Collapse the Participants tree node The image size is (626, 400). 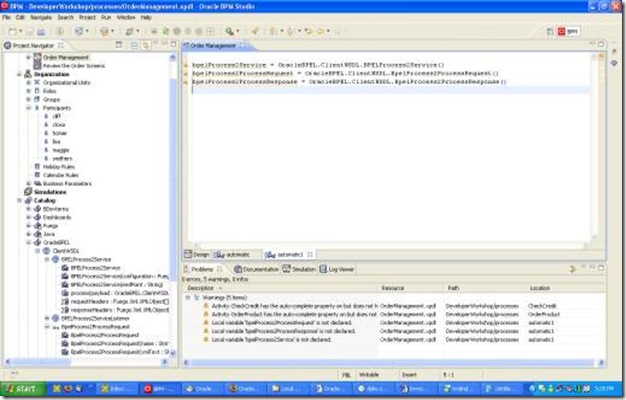click(28, 108)
